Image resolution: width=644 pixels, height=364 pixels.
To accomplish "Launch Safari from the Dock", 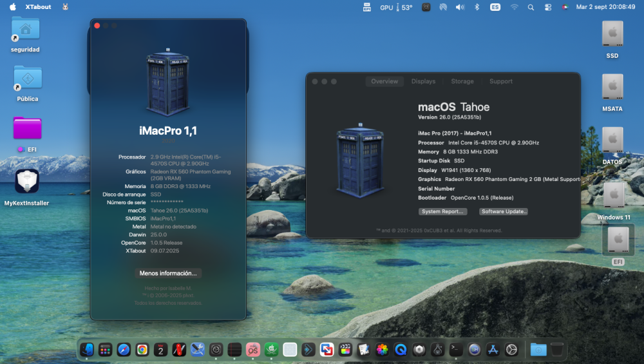I will click(124, 350).
